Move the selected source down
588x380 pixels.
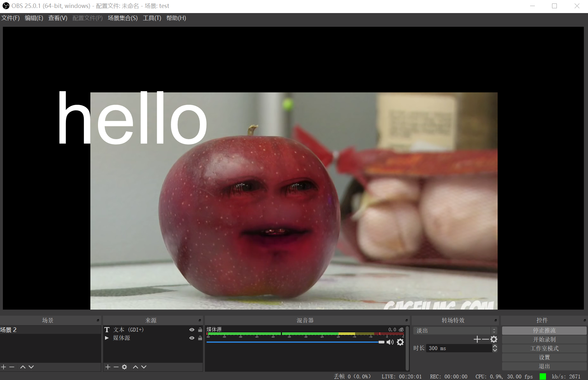(x=144, y=367)
